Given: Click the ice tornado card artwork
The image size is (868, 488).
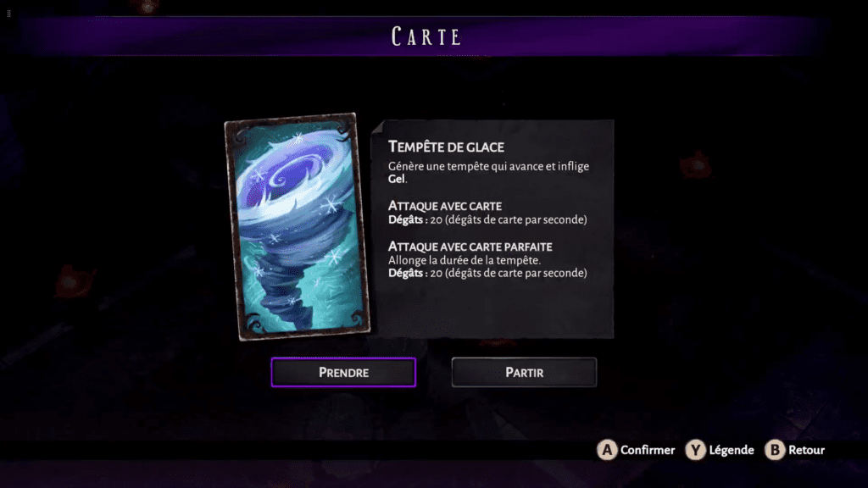Looking at the screenshot, I should tap(298, 226).
